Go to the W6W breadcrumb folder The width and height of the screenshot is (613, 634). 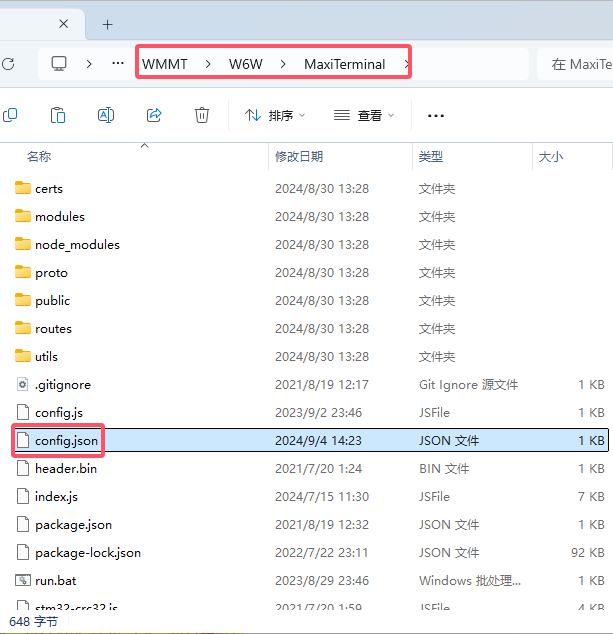tap(245, 64)
